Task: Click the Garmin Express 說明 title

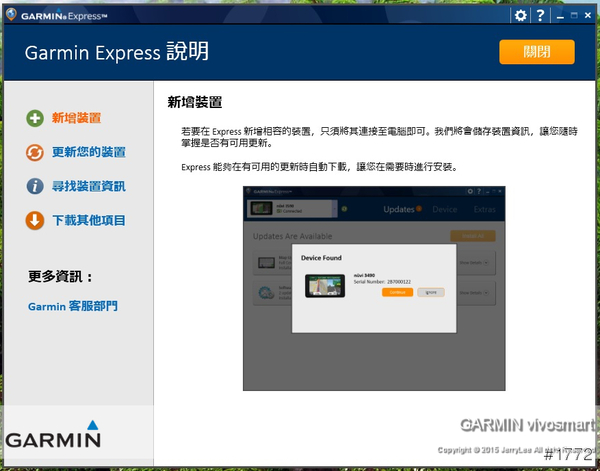Action: click(117, 52)
